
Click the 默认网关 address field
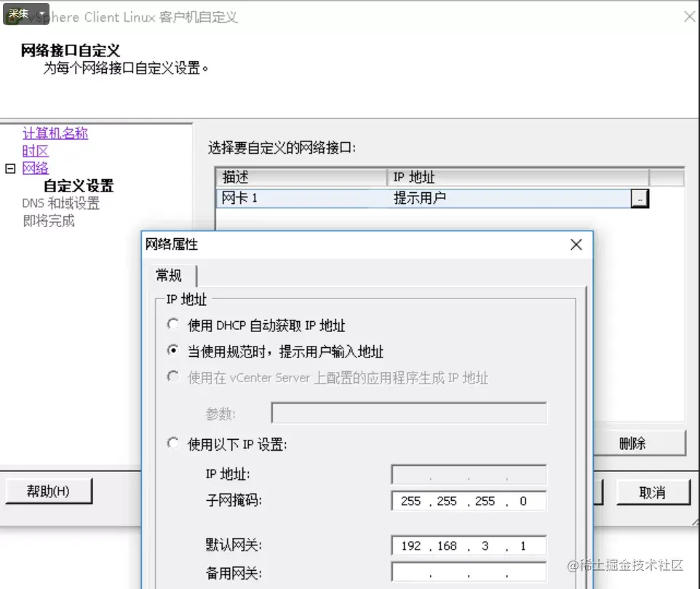(x=469, y=545)
